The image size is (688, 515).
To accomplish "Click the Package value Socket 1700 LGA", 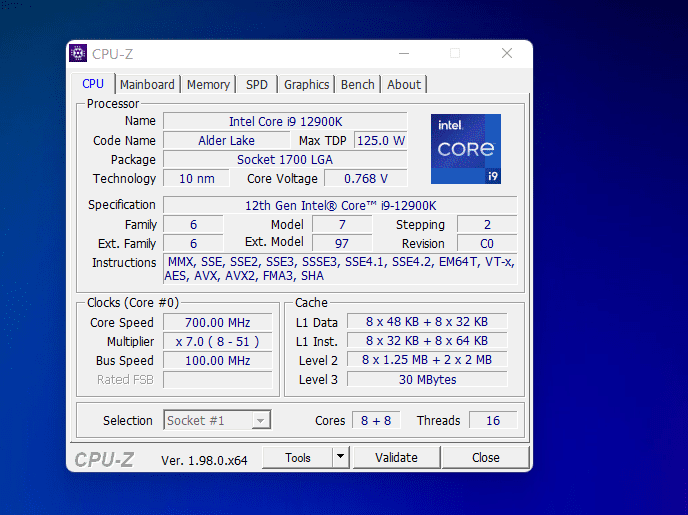I will coord(285,159).
